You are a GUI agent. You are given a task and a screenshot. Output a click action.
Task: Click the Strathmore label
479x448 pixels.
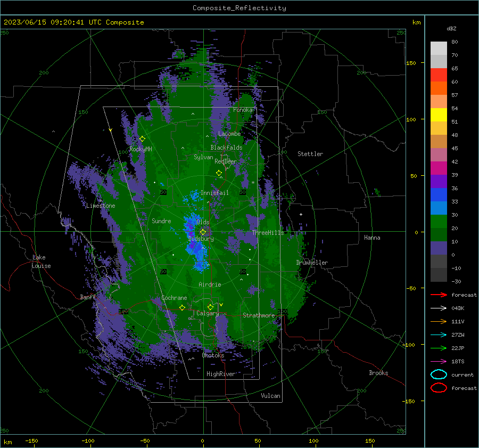(259, 315)
